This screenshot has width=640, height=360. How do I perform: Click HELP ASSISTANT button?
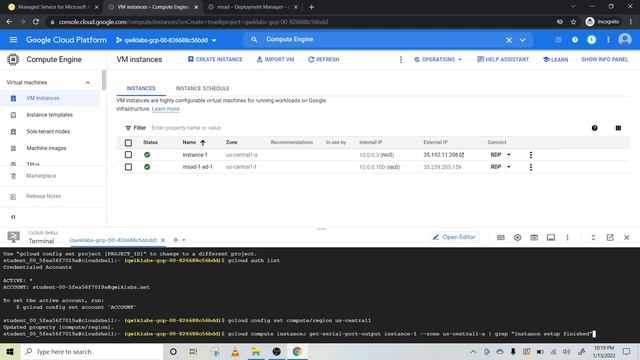[x=503, y=60]
